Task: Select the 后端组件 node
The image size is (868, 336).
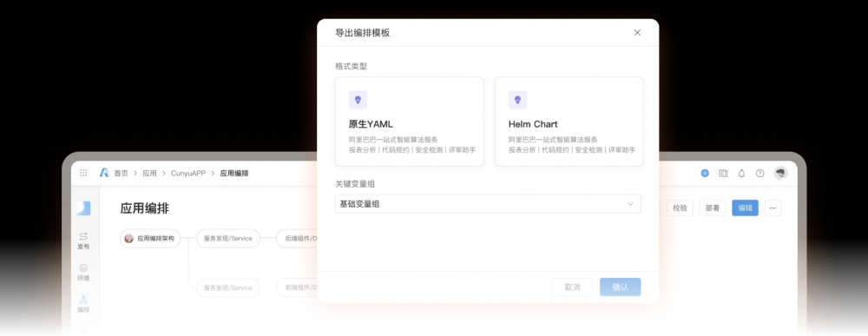Action: coord(297,239)
